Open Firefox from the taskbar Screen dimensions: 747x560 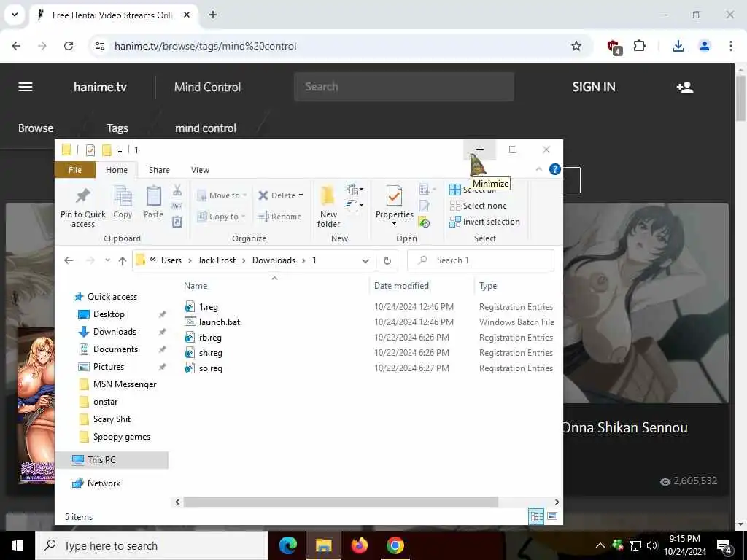(x=359, y=545)
